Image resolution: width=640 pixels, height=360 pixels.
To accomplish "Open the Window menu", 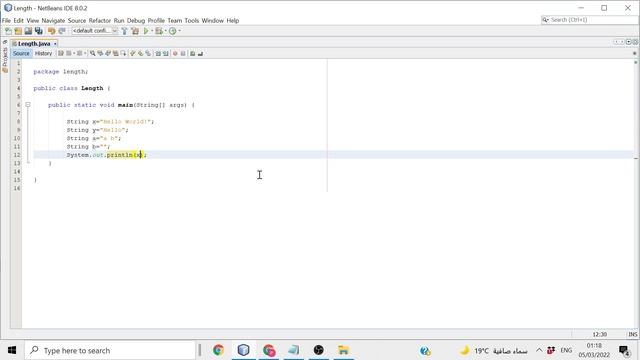I will click(213, 20).
